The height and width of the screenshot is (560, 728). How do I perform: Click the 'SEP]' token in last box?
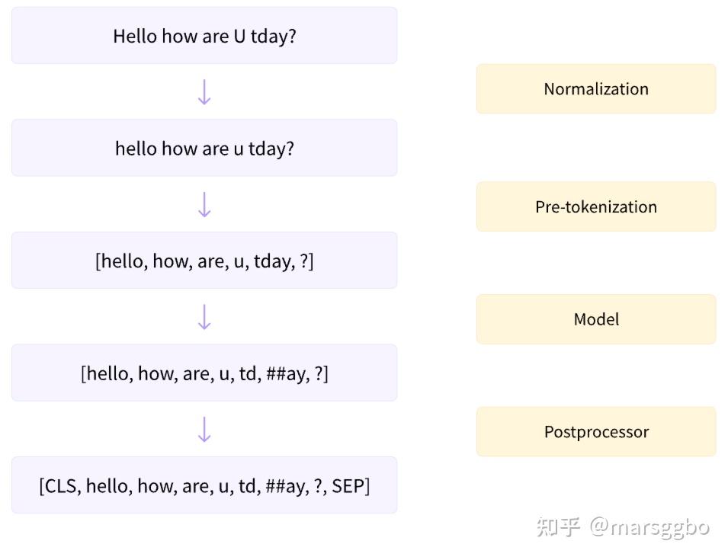click(x=351, y=486)
